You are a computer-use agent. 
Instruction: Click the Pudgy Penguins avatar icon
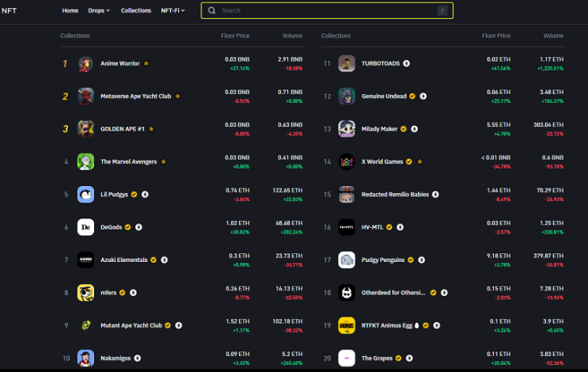click(x=347, y=260)
